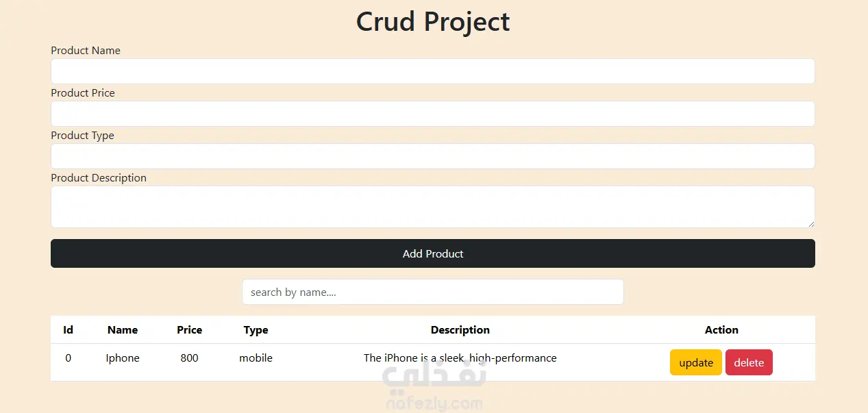This screenshot has width=868, height=413.
Task: Click the Price column header
Action: point(190,330)
